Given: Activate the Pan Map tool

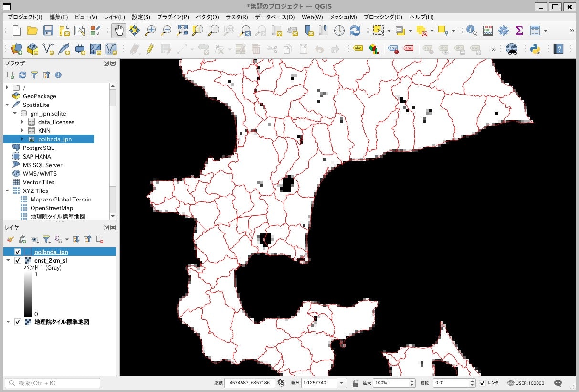Looking at the screenshot, I should point(118,30).
